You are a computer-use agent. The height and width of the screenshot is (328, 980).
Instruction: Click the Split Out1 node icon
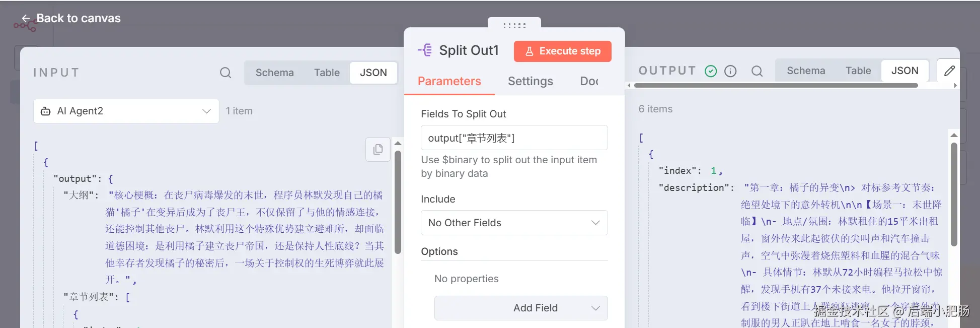coord(425,50)
